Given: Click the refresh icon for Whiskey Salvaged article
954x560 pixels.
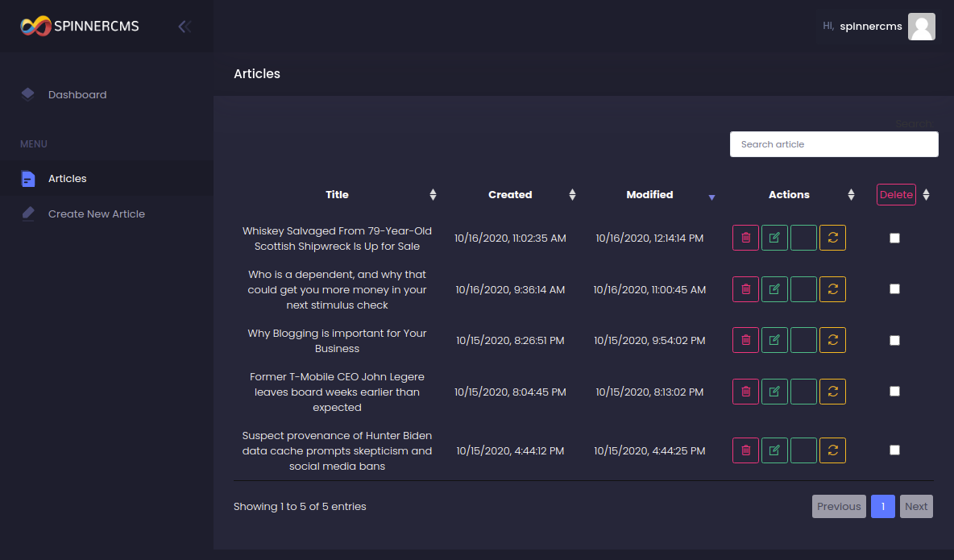Looking at the screenshot, I should [832, 238].
